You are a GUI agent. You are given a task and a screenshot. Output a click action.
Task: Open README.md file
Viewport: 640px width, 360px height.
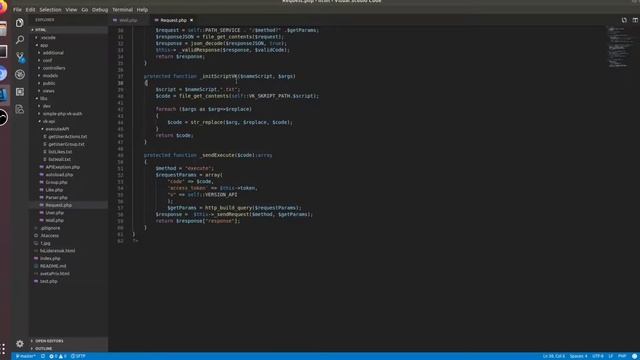pos(53,266)
